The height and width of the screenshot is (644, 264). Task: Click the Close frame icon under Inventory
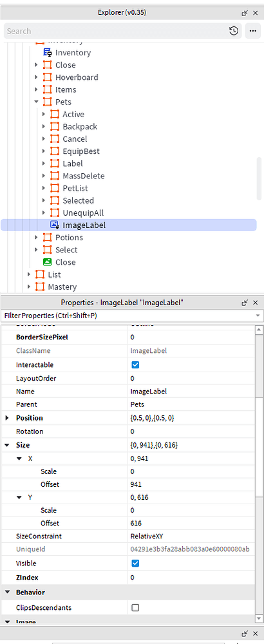(x=48, y=65)
